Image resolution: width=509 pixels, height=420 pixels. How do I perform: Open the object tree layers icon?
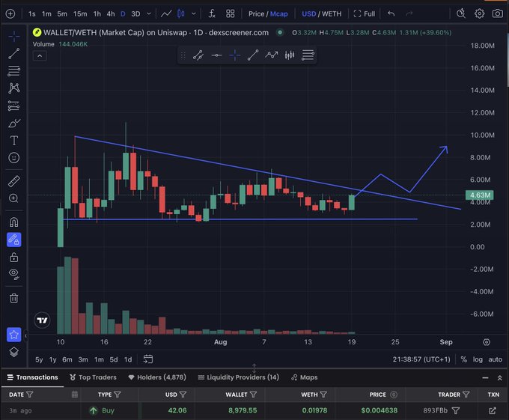[x=14, y=352]
